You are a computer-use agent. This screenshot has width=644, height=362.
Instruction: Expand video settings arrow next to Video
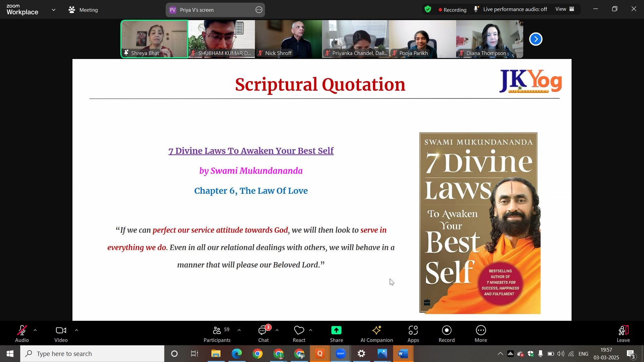coord(76,330)
